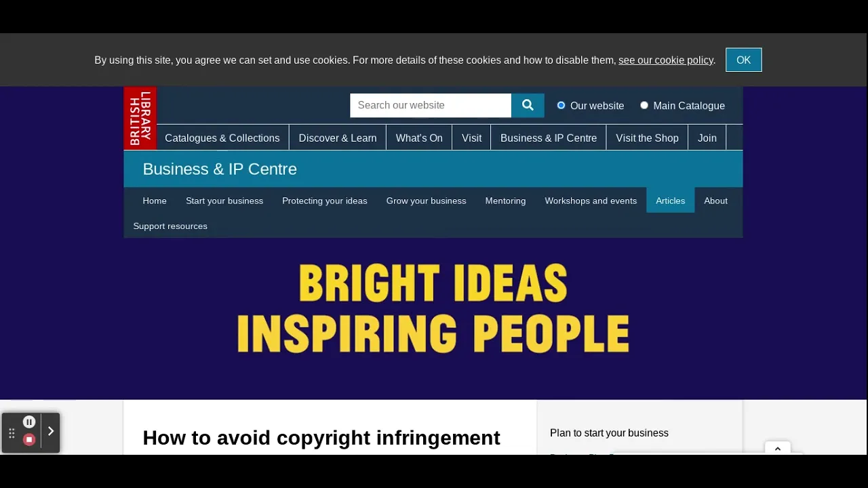
Task: Open Support resources tab
Action: coord(170,226)
